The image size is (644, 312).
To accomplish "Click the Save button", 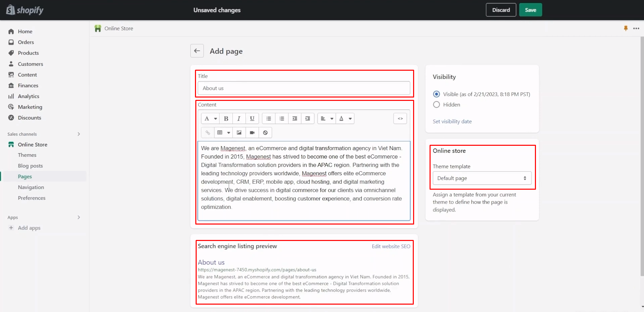I will (530, 10).
